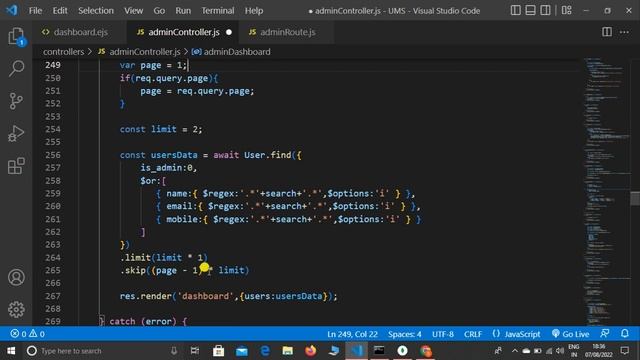Image resolution: width=640 pixels, height=360 pixels.
Task: Click Ln 249, Col 22 status item
Action: click(352, 334)
